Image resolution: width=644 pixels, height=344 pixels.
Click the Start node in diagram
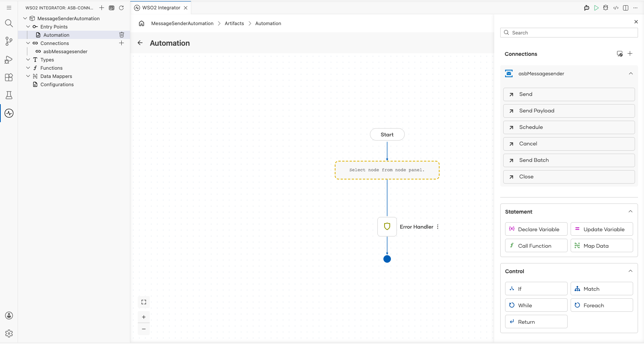[x=387, y=135]
